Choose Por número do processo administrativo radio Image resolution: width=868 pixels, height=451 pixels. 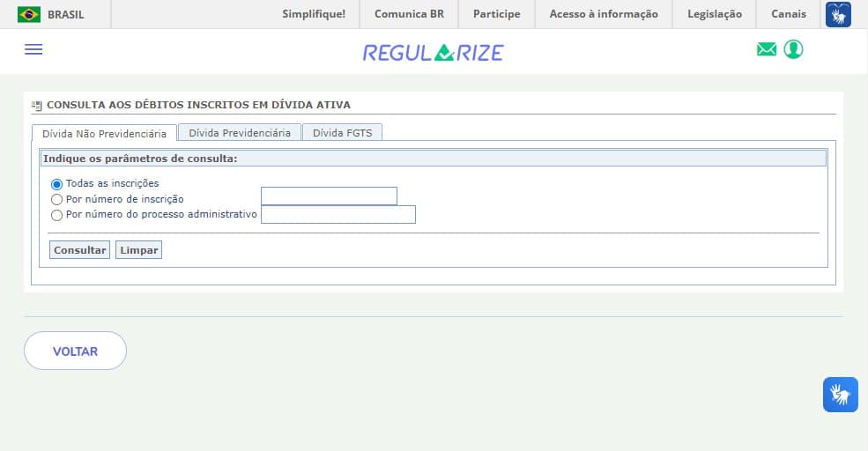[x=56, y=215]
